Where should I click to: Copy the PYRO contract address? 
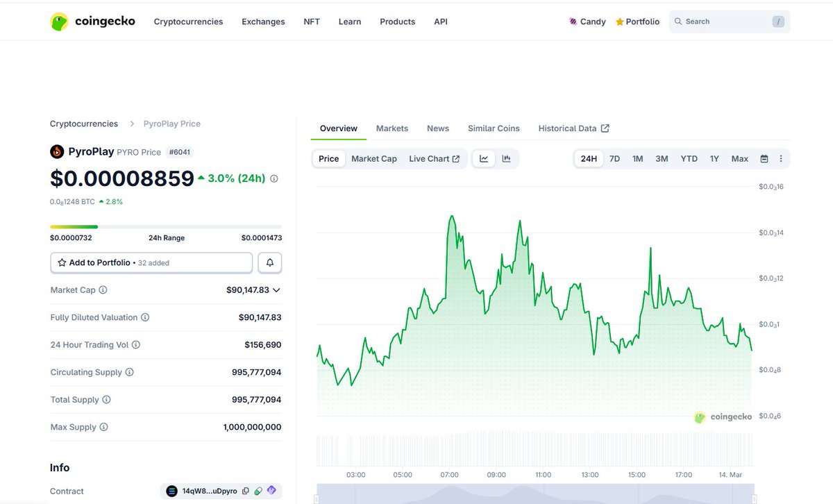coord(246,491)
